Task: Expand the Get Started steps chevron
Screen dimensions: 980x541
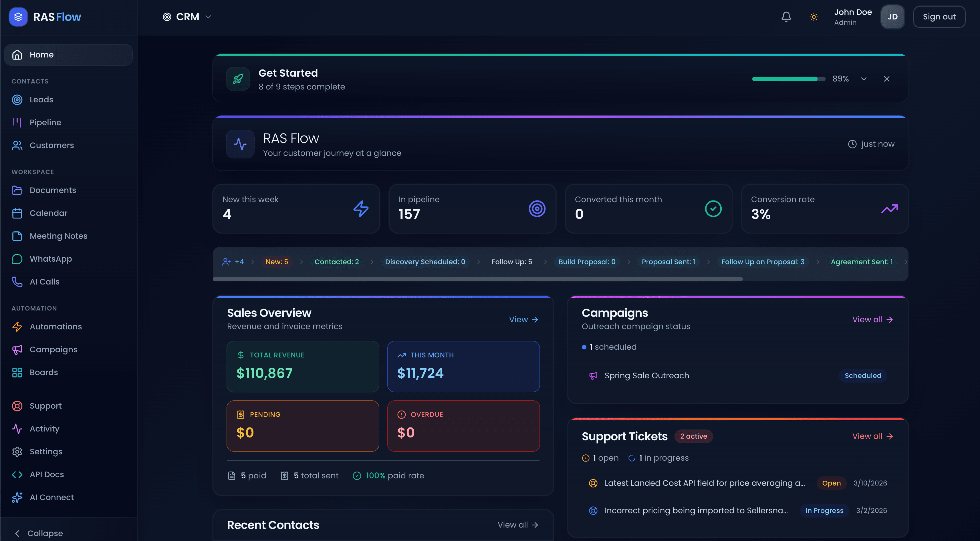Action: coord(864,79)
